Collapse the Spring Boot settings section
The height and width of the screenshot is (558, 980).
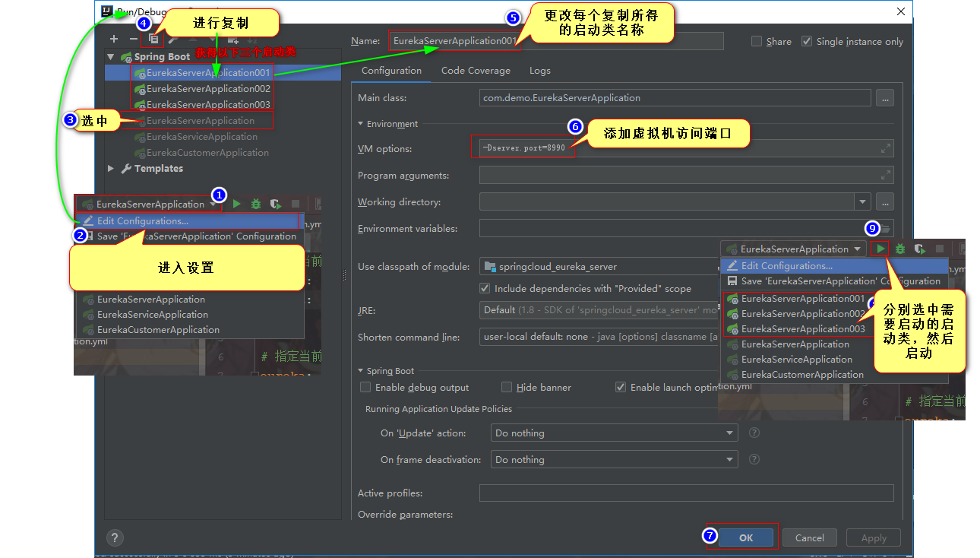tap(361, 371)
